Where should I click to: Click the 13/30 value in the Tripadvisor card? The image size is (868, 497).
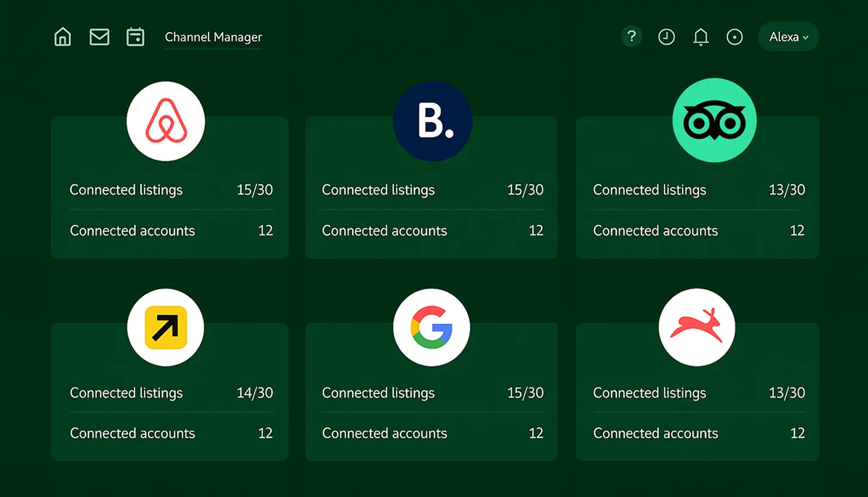click(x=787, y=190)
